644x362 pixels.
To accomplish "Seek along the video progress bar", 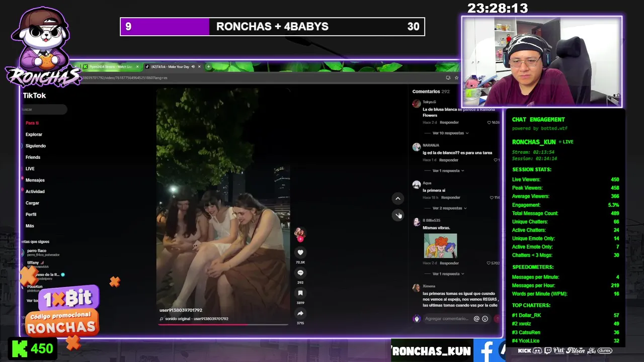I will pos(223,325).
